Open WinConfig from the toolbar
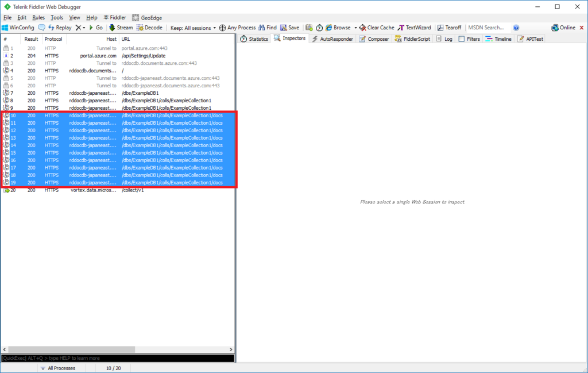The image size is (588, 373). [x=18, y=28]
